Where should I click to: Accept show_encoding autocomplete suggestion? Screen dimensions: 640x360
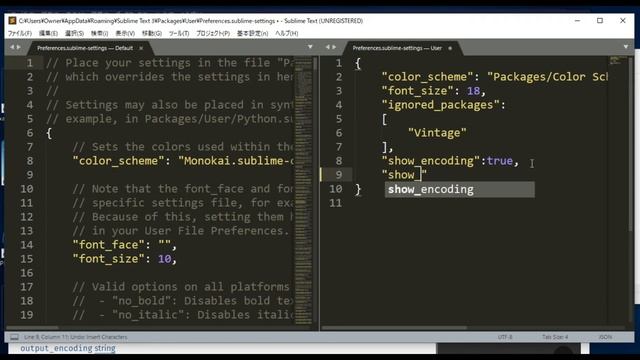click(460, 190)
